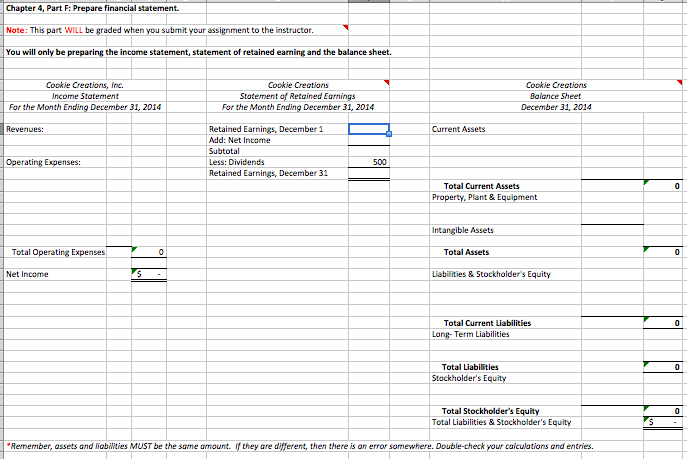This screenshot has width=687, height=459.
Task: Click 'Liabilities & Stockholder's Equity' heading
Action: tap(491, 274)
